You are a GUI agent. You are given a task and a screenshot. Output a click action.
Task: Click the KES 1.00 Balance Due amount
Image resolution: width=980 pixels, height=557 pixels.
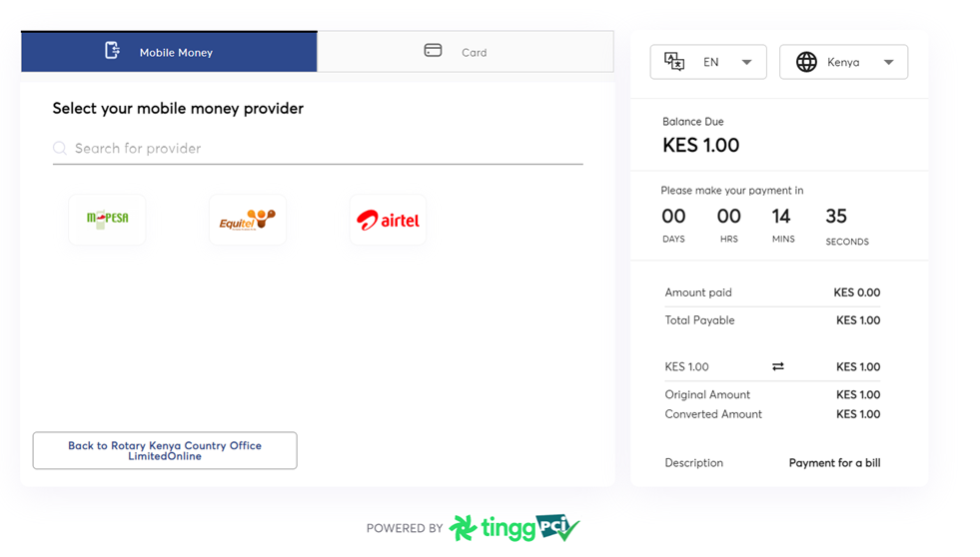pyautogui.click(x=701, y=146)
